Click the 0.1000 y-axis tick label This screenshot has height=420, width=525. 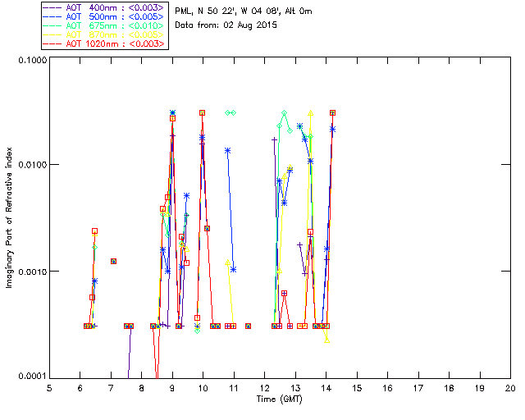(x=31, y=61)
